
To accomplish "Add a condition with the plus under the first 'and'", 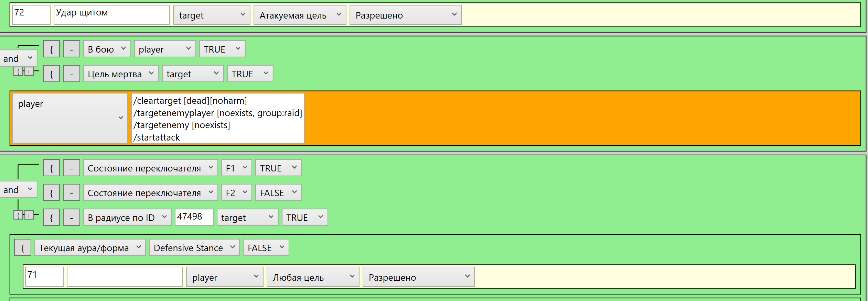I will tap(29, 72).
